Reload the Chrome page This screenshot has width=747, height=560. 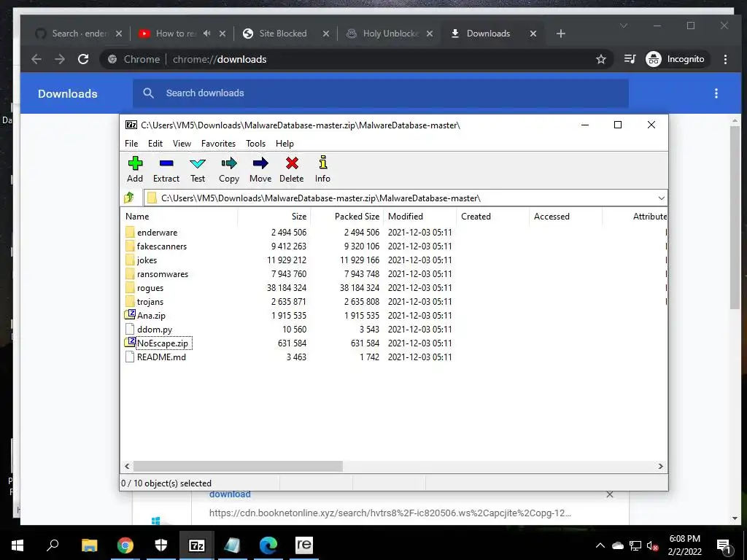click(x=83, y=59)
